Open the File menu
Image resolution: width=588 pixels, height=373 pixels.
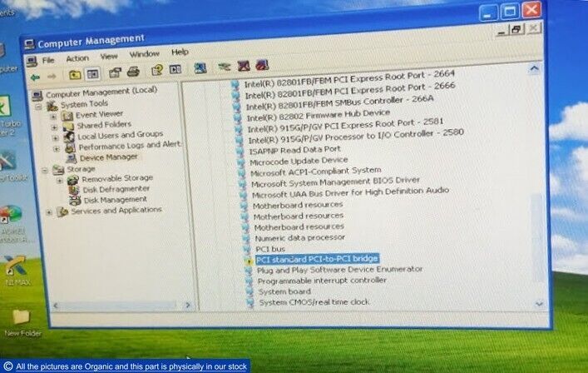pyautogui.click(x=48, y=60)
